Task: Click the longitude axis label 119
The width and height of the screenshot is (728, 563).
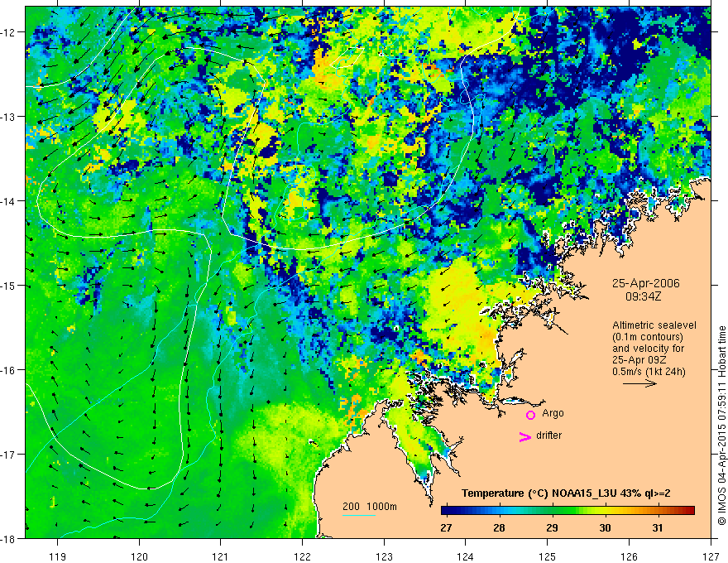Action: point(58,556)
